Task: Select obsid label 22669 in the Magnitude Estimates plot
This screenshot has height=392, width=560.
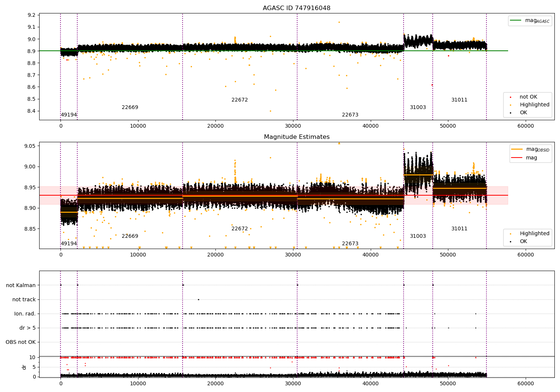Action: [x=130, y=236]
